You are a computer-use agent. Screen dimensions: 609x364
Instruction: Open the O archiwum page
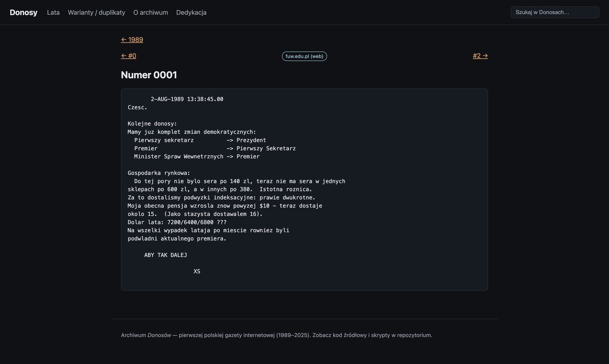(x=151, y=12)
